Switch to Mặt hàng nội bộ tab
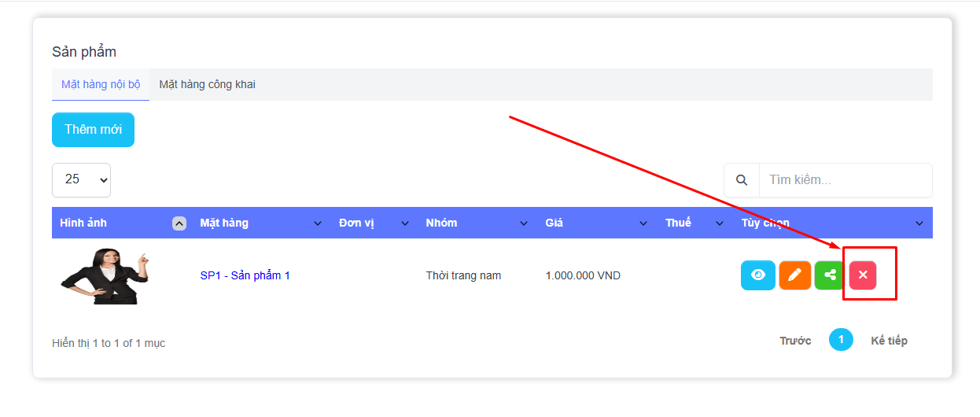Screen dimensions: 980x417 point(101,84)
